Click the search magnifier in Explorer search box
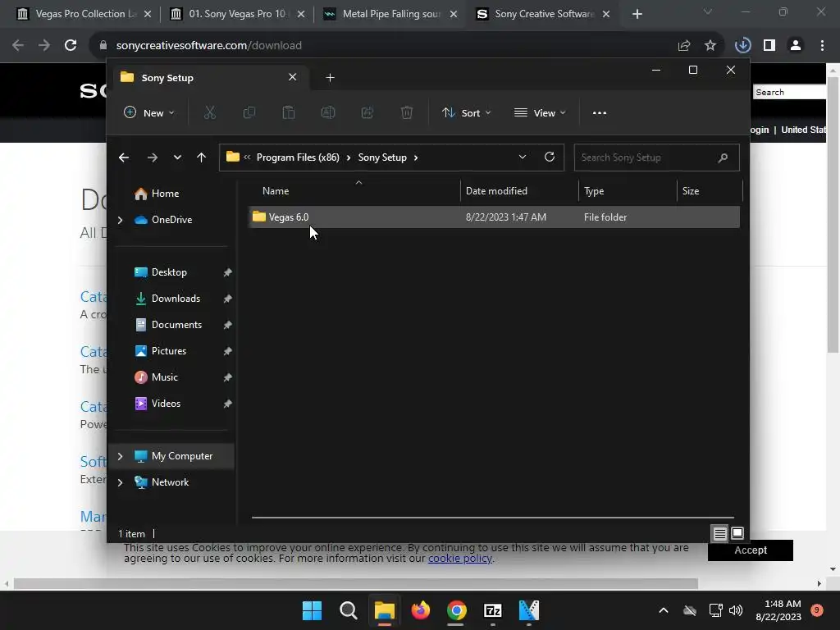 (x=723, y=157)
